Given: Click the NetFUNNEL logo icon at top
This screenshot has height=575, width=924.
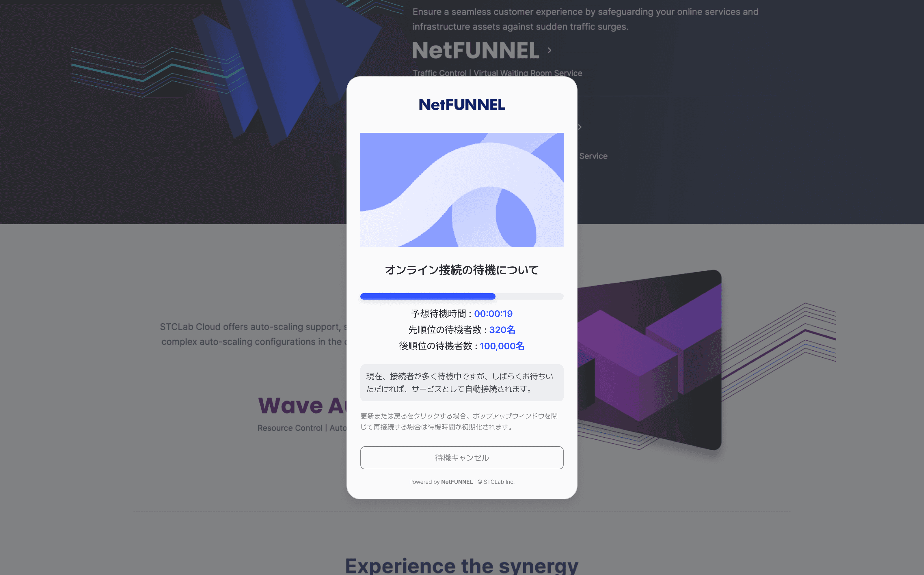Looking at the screenshot, I should [x=462, y=103].
